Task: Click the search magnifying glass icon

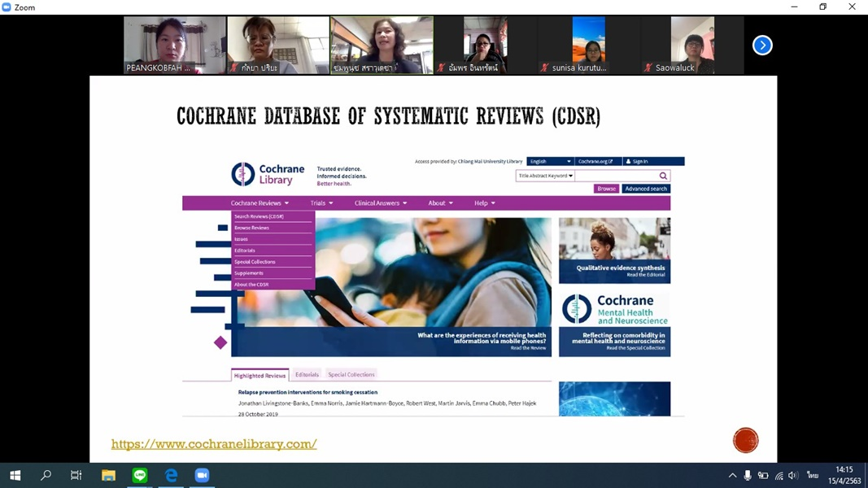Action: coord(663,176)
